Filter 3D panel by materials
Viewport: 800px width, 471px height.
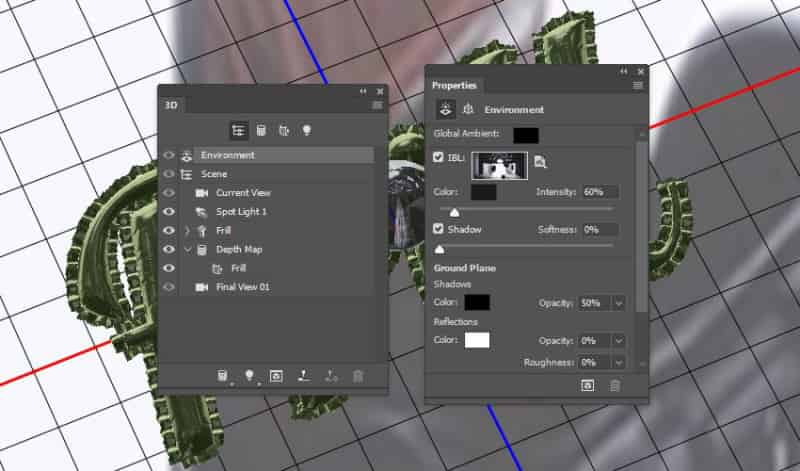click(284, 131)
